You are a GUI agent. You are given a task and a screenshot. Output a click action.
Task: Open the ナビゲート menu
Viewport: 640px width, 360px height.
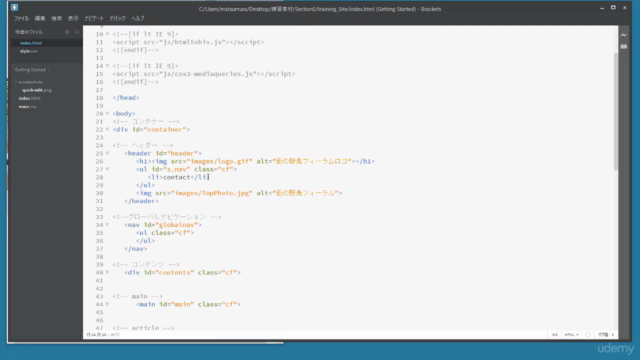[94, 18]
